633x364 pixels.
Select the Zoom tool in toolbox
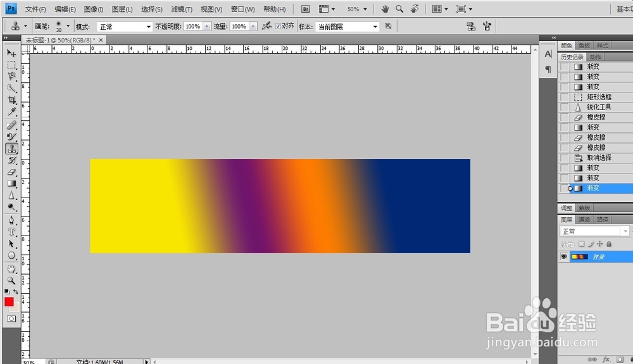pos(11,280)
